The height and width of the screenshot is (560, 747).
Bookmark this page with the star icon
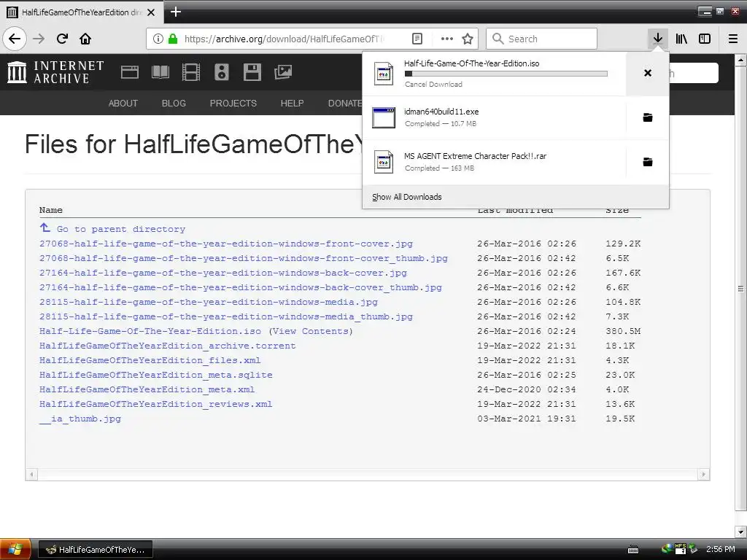pos(468,39)
